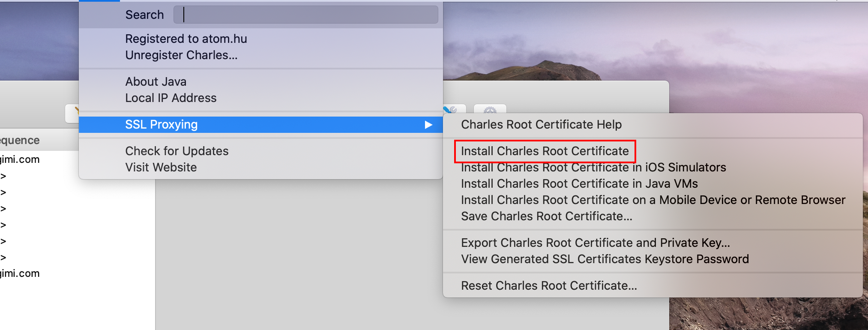Open About Java menu item

pyautogui.click(x=156, y=82)
